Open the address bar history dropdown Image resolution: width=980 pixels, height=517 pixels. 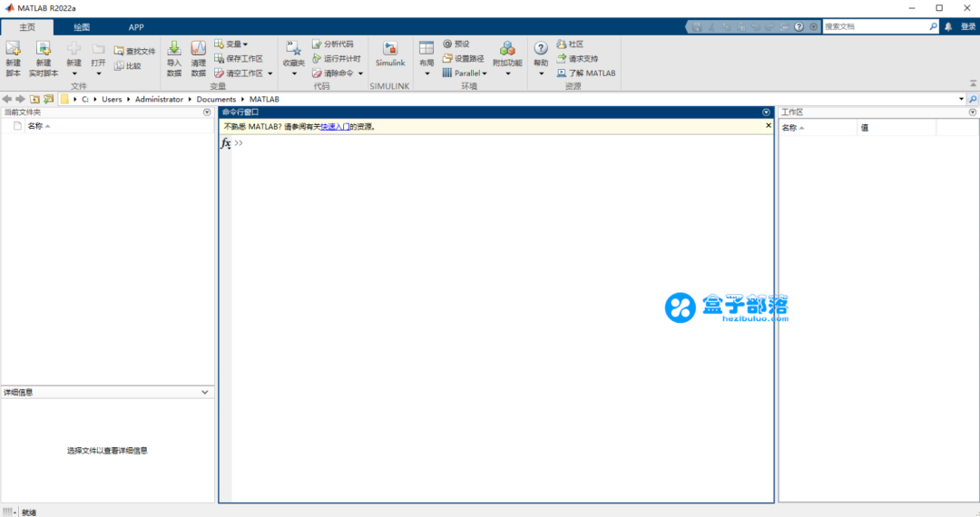(x=961, y=99)
